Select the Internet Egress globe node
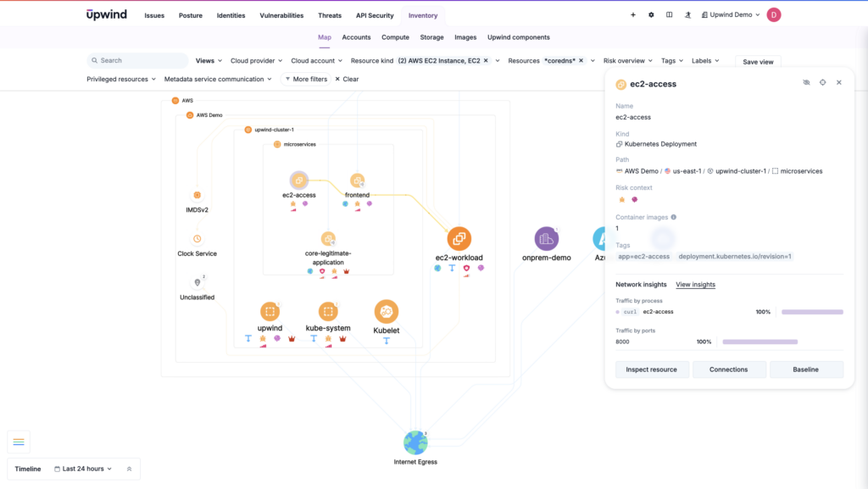The width and height of the screenshot is (868, 489). point(415,442)
